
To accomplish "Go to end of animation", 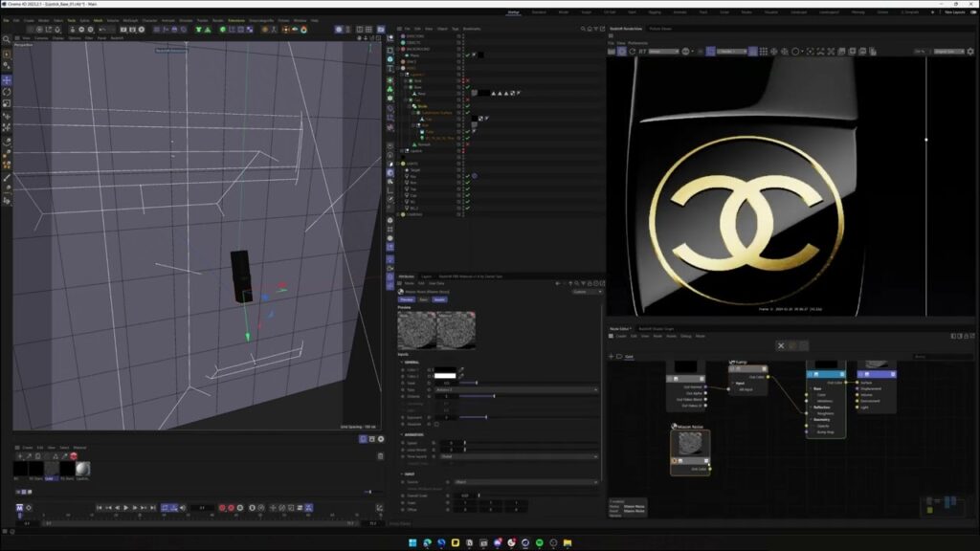I will (152, 508).
